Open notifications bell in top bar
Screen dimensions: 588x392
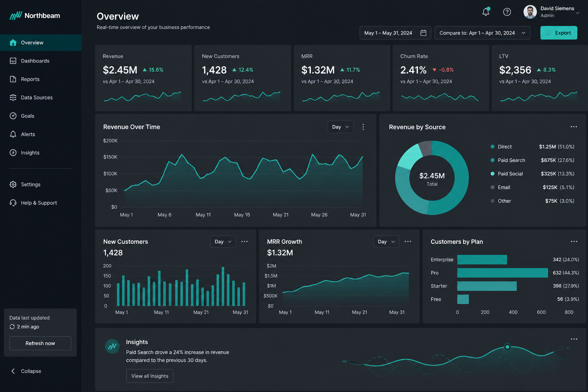point(486,12)
